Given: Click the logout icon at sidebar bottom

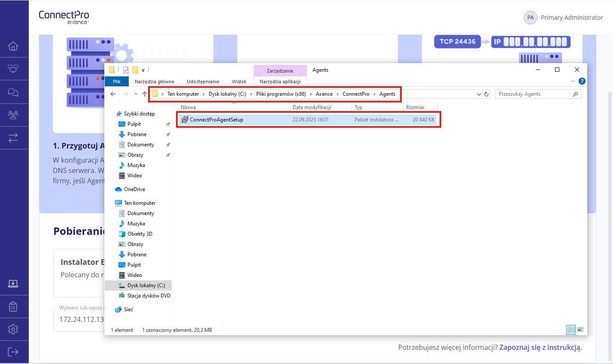Looking at the screenshot, I should (13, 352).
